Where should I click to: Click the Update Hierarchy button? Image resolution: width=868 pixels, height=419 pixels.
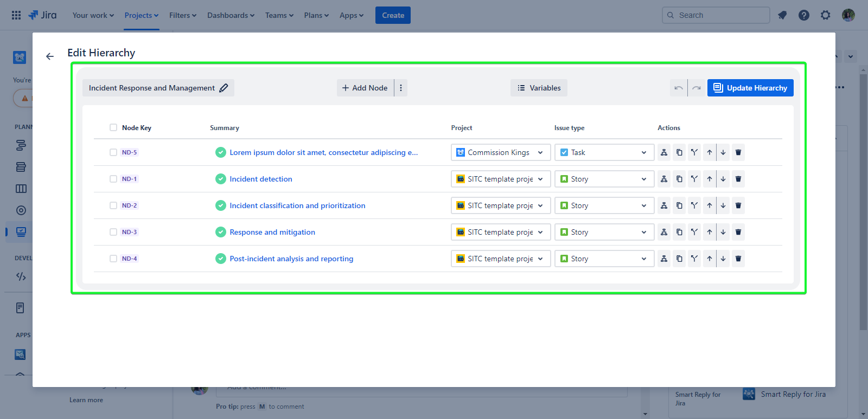(750, 88)
